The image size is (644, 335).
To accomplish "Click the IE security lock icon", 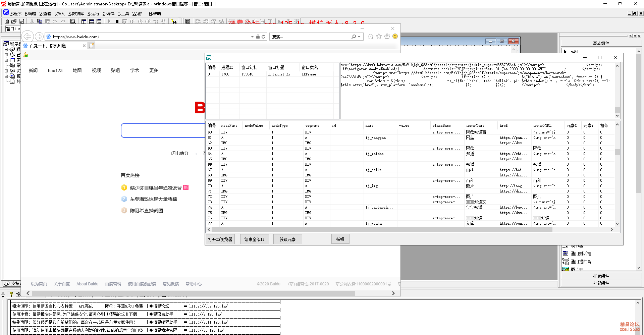I will (x=258, y=37).
